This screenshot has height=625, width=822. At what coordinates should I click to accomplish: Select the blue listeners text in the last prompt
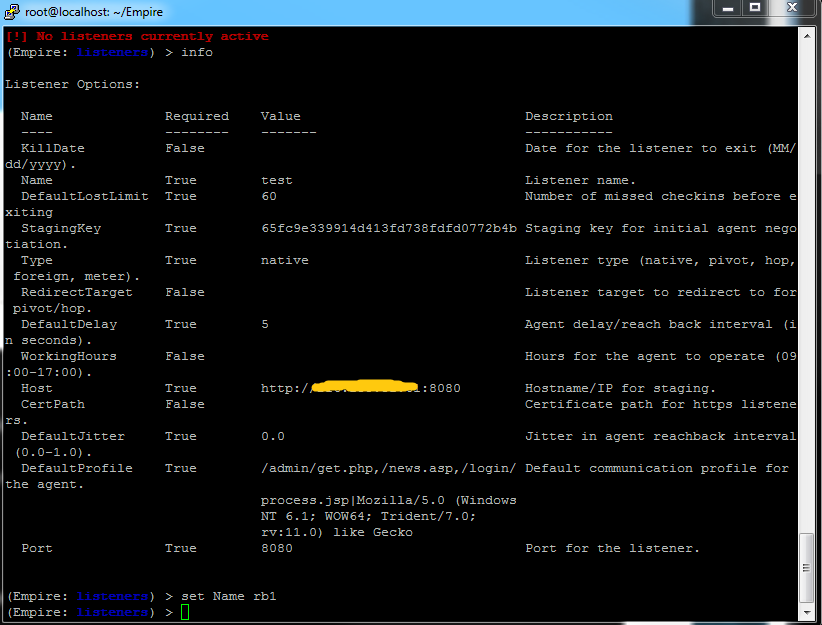click(112, 611)
